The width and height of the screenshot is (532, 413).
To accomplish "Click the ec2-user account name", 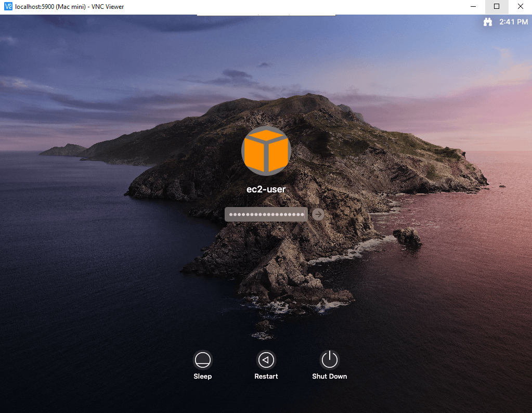I will (x=266, y=189).
